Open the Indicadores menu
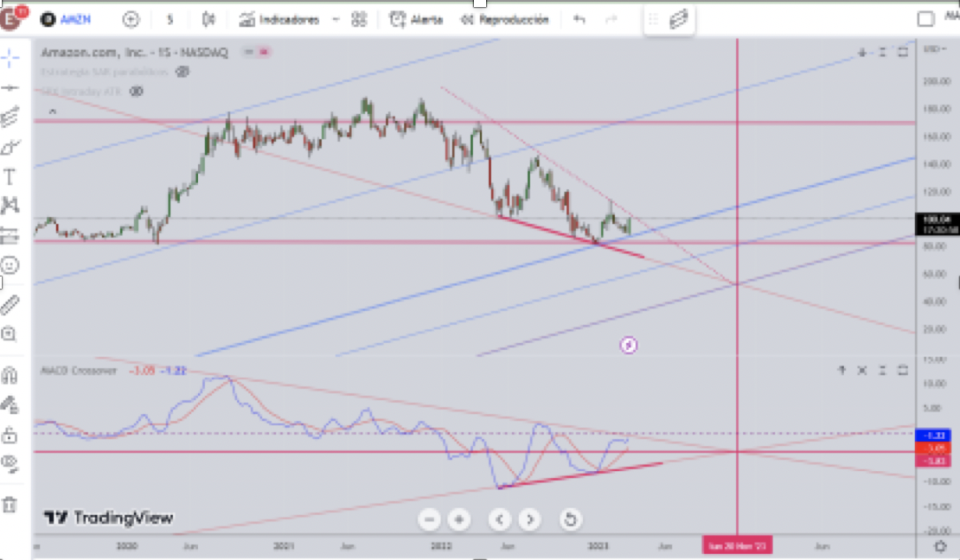960x560 pixels. (279, 20)
